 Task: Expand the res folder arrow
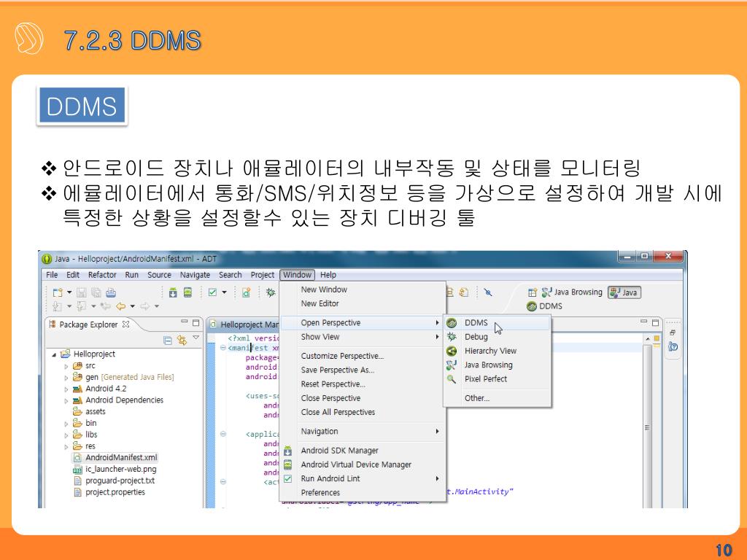[x=66, y=447]
